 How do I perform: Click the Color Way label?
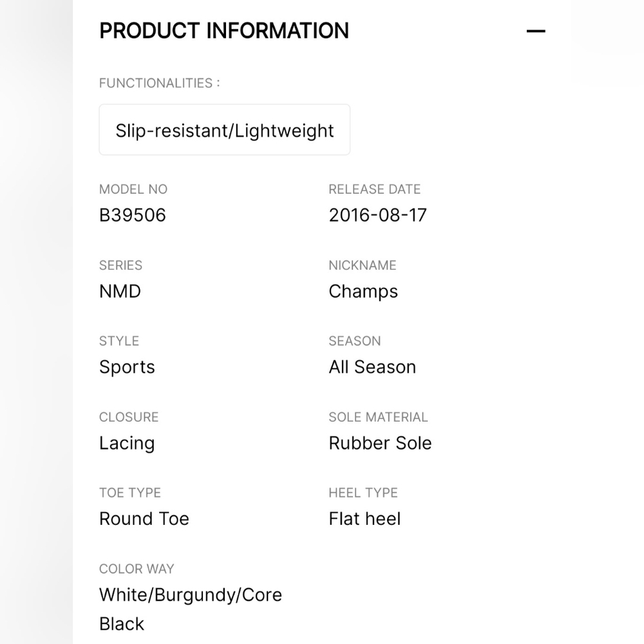pyautogui.click(x=137, y=569)
